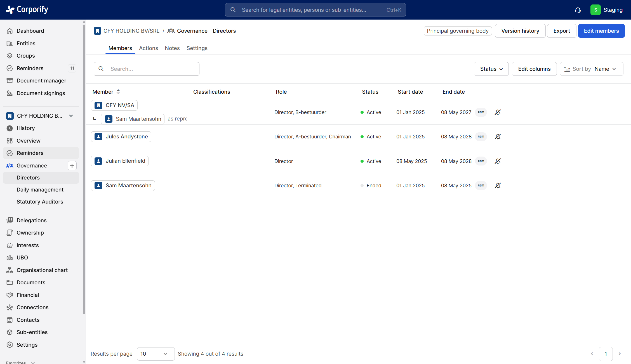
Task: Open Document signings in sidebar
Action: (x=41, y=93)
